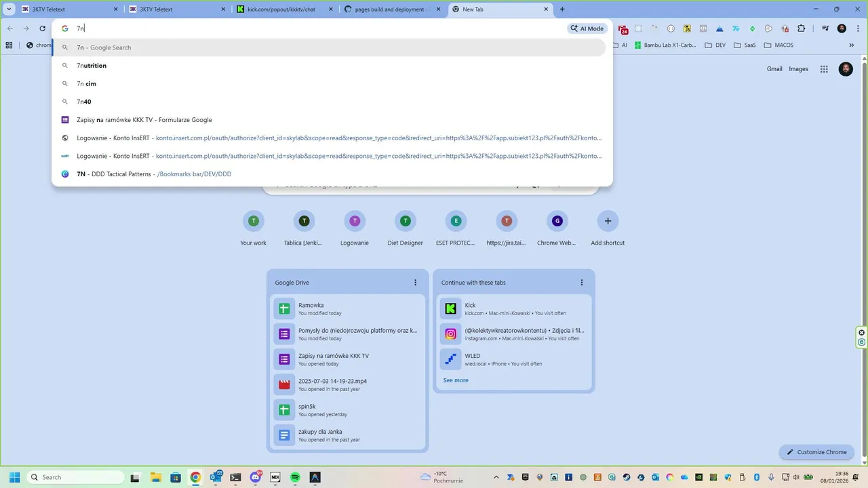Select the '7n40' suggestion

click(329, 102)
